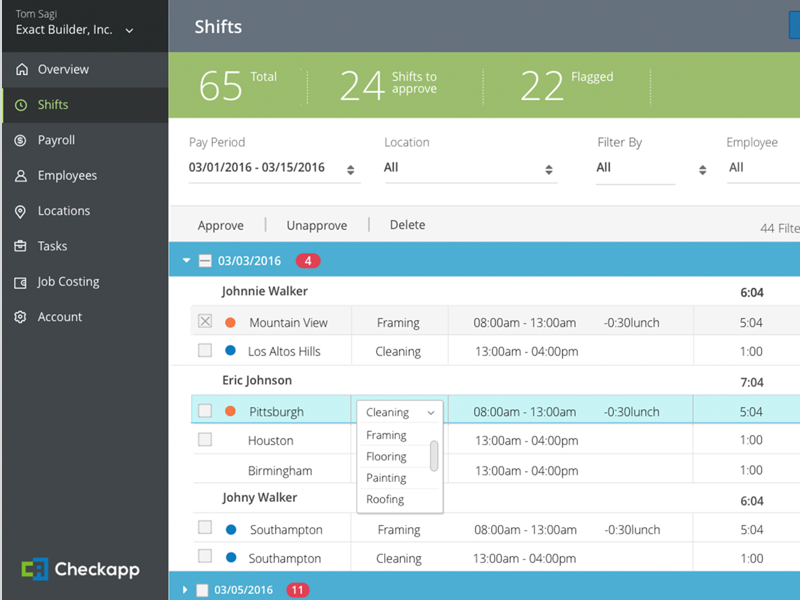The width and height of the screenshot is (800, 600).
Task: Click the Checkapp logo
Action: [x=81, y=569]
